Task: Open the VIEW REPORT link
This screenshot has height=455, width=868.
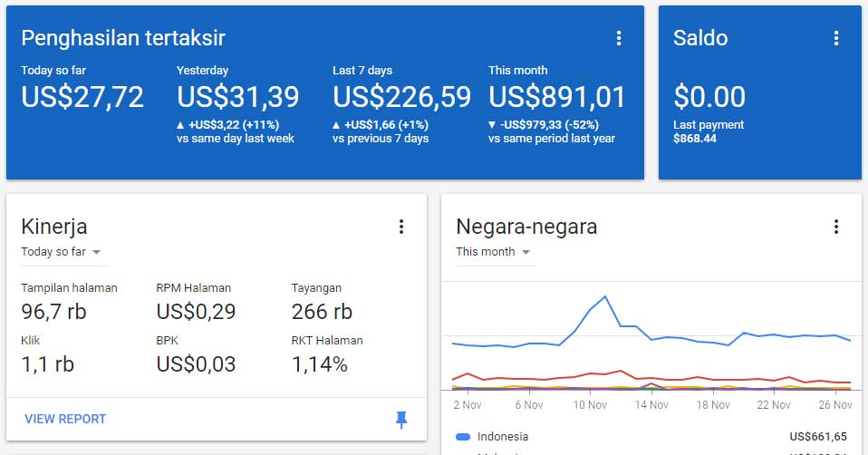Action: pyautogui.click(x=65, y=419)
